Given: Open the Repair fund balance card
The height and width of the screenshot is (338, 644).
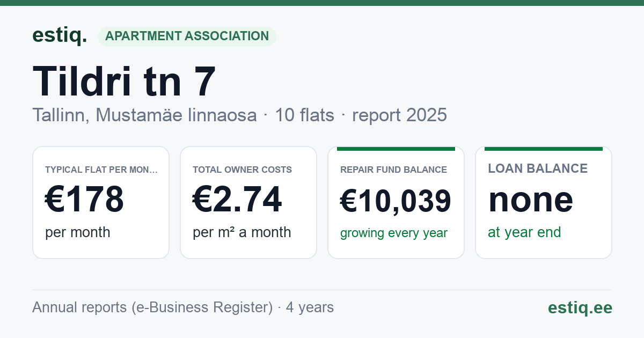Looking at the screenshot, I should 396,202.
